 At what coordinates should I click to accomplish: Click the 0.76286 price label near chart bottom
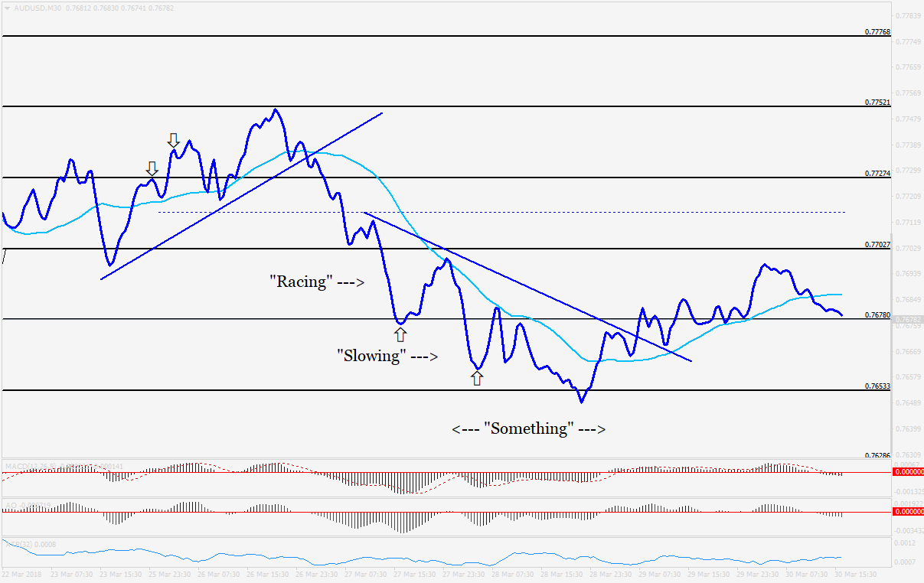pos(877,455)
